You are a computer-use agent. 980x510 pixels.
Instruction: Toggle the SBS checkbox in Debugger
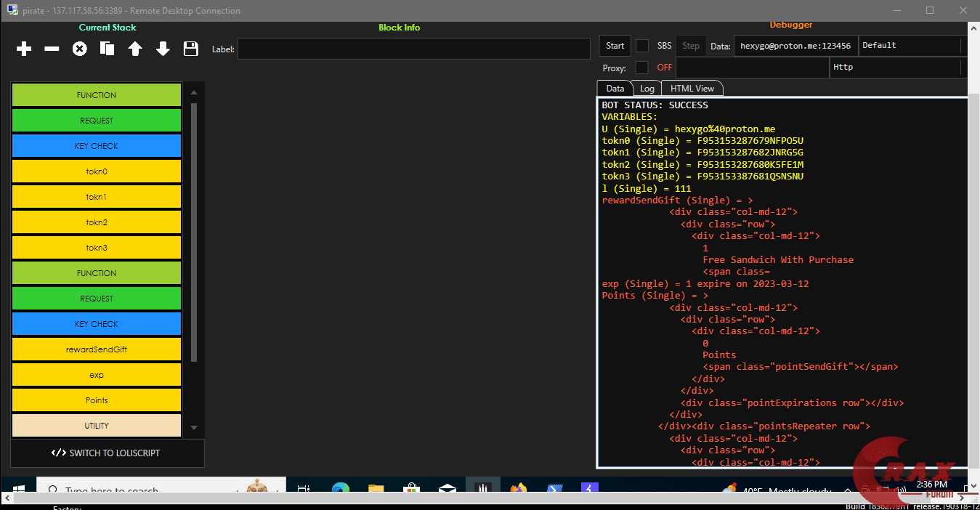point(642,46)
